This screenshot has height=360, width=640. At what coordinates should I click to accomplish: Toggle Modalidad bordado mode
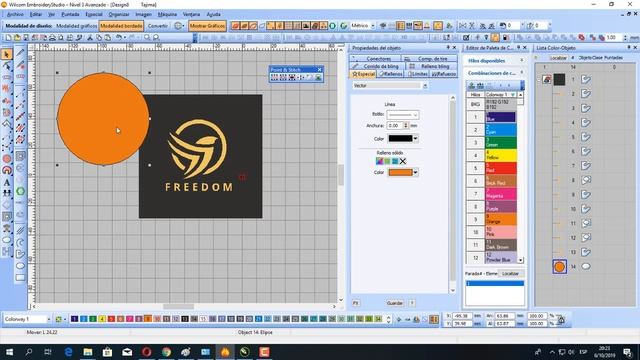pos(121,26)
